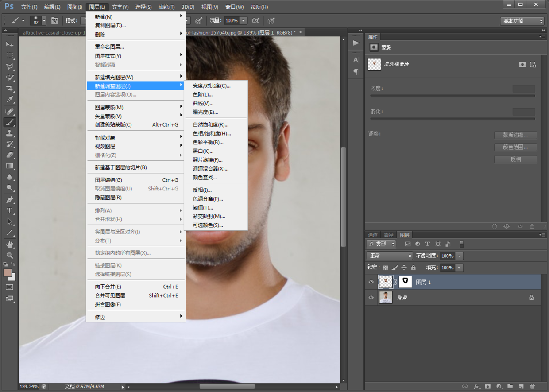Select the Horizontal Type tool
The image size is (549, 392).
coord(10,211)
